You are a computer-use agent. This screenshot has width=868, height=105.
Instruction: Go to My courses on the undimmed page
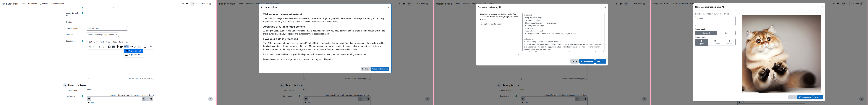tap(43, 4)
